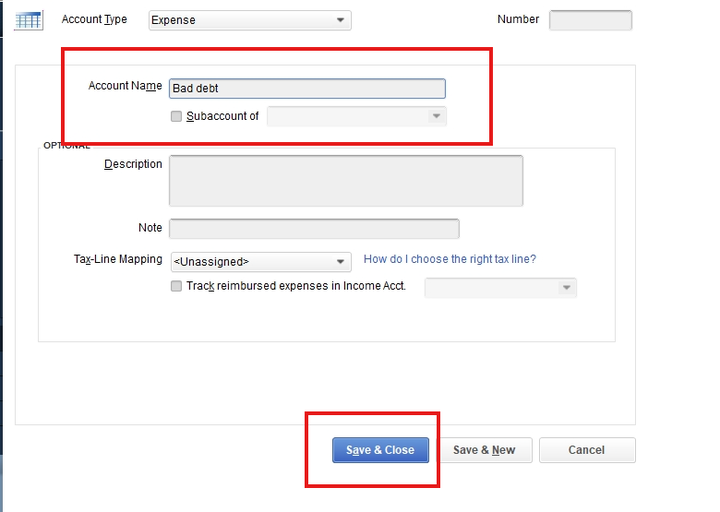Viewport: 720px width, 512px height.
Task: Click the Description label text
Action: tap(133, 164)
